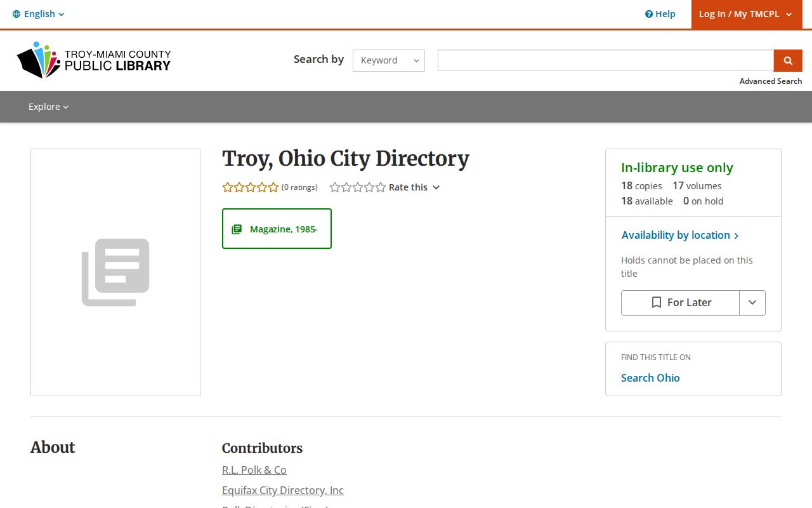
Task: Expand the Explore menu
Action: [48, 107]
